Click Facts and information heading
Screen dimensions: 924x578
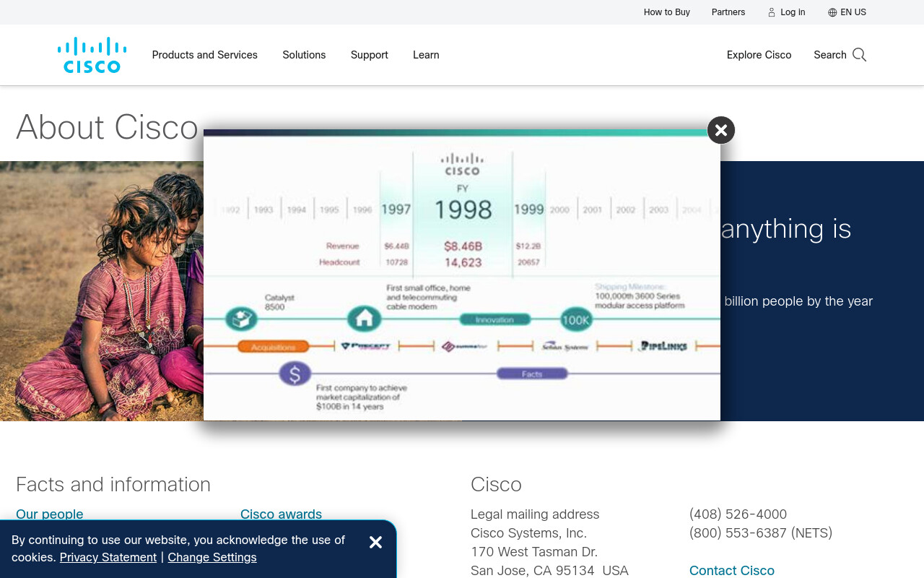tap(113, 484)
